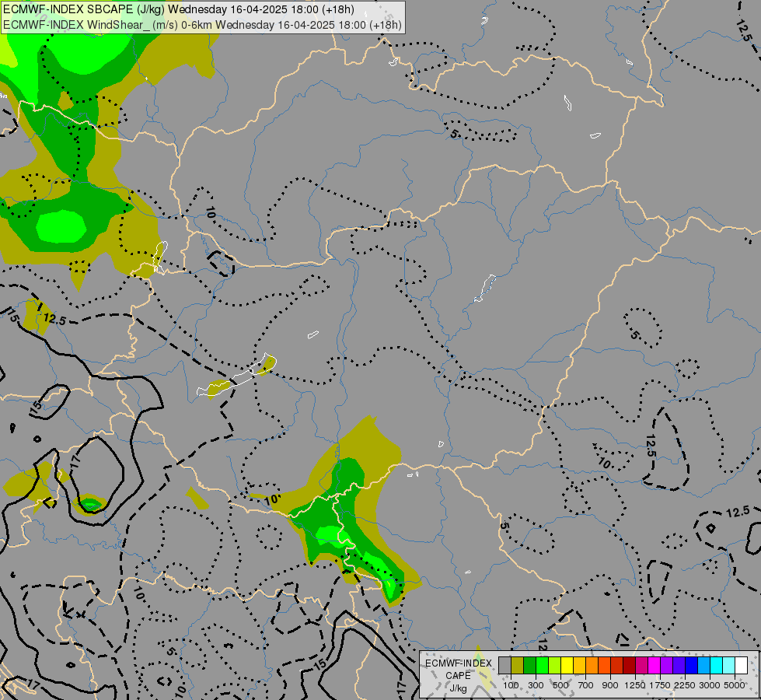Click the '700' legend scale value
This screenshot has width=761, height=700.
pyautogui.click(x=586, y=685)
